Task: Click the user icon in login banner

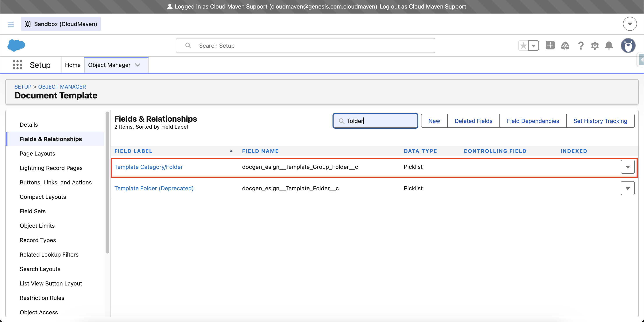Action: [x=170, y=7]
